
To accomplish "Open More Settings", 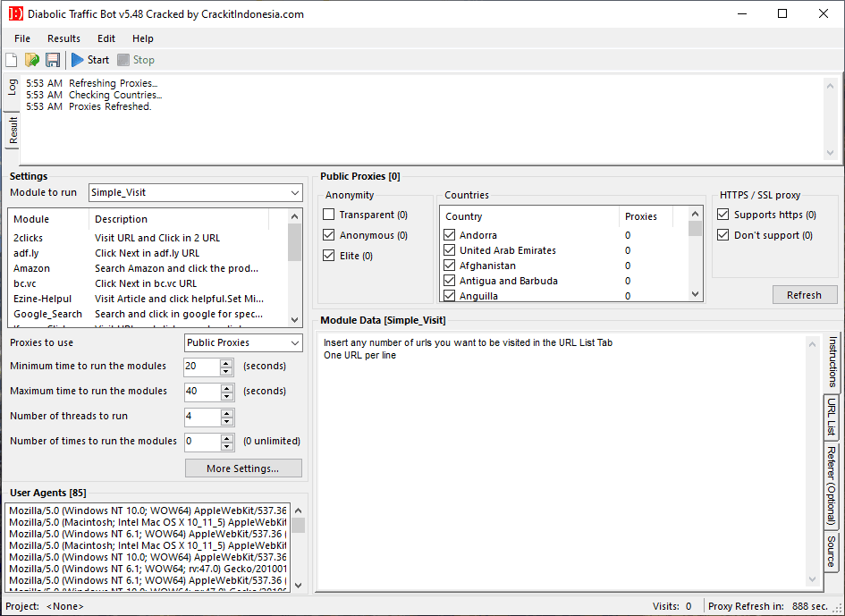I will [x=243, y=468].
